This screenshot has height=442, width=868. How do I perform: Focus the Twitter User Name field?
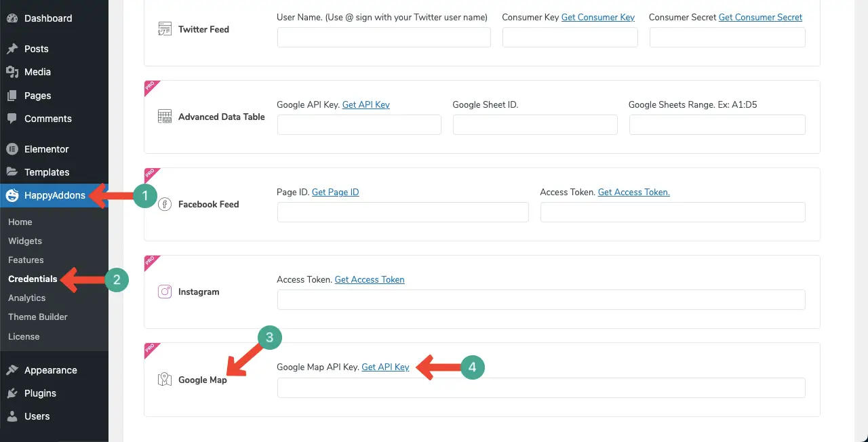point(384,37)
